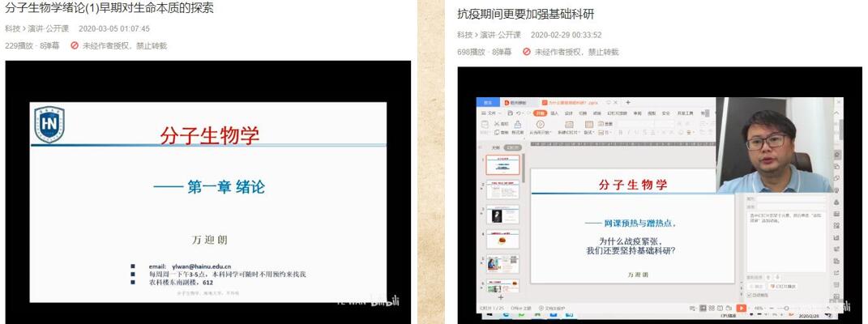
Task: Click 幻灯片 1 / 25 status bar counter
Action: [490, 308]
